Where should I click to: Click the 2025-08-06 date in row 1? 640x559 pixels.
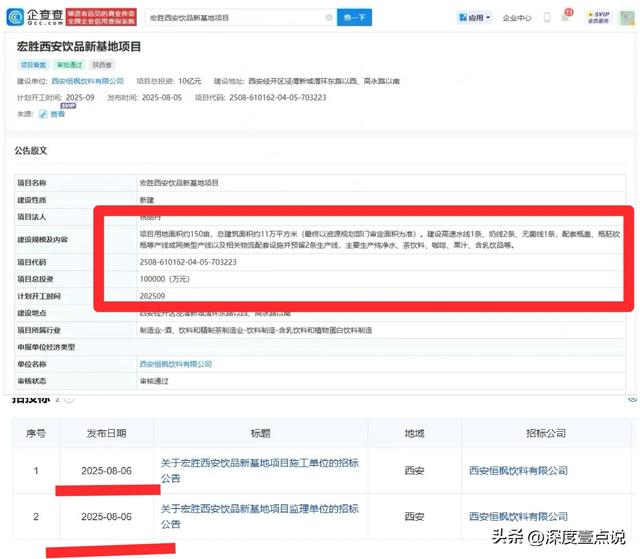107,471
